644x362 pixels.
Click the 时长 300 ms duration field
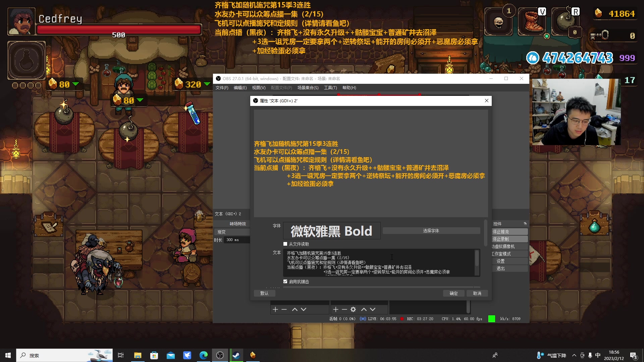237,240
